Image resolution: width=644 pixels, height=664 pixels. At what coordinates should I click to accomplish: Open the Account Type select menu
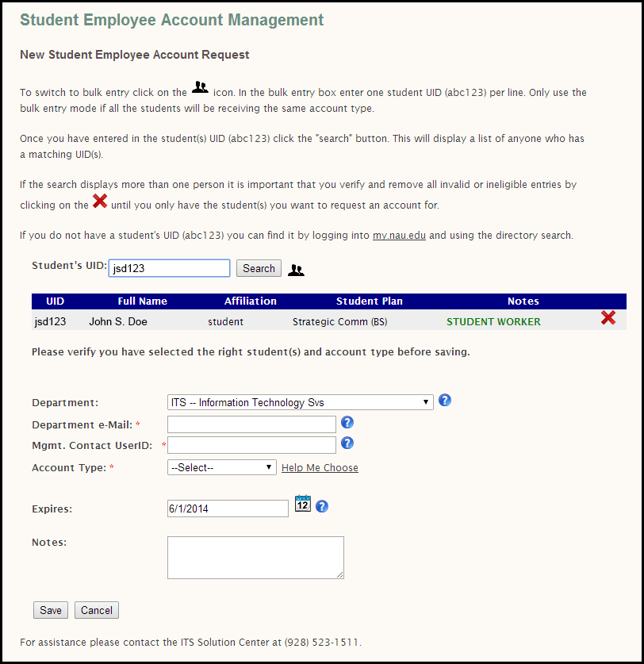click(x=221, y=467)
